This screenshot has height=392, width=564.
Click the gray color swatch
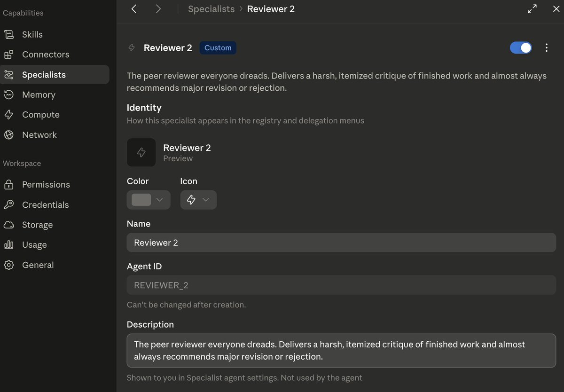pyautogui.click(x=141, y=200)
